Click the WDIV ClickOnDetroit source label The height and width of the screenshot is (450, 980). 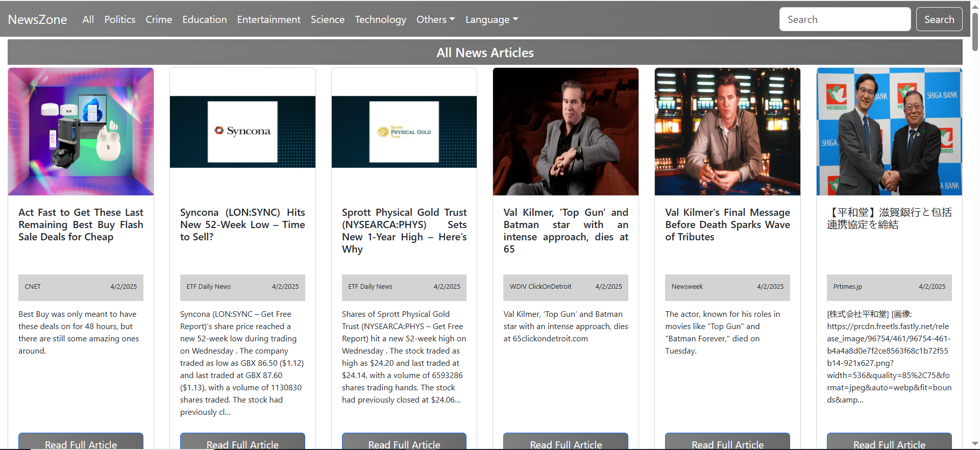tap(541, 287)
